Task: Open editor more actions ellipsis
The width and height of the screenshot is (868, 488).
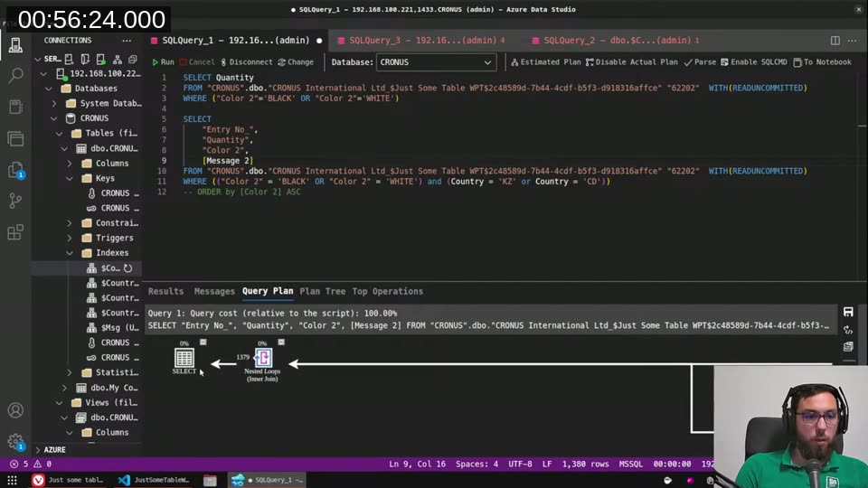Action: 852,41
